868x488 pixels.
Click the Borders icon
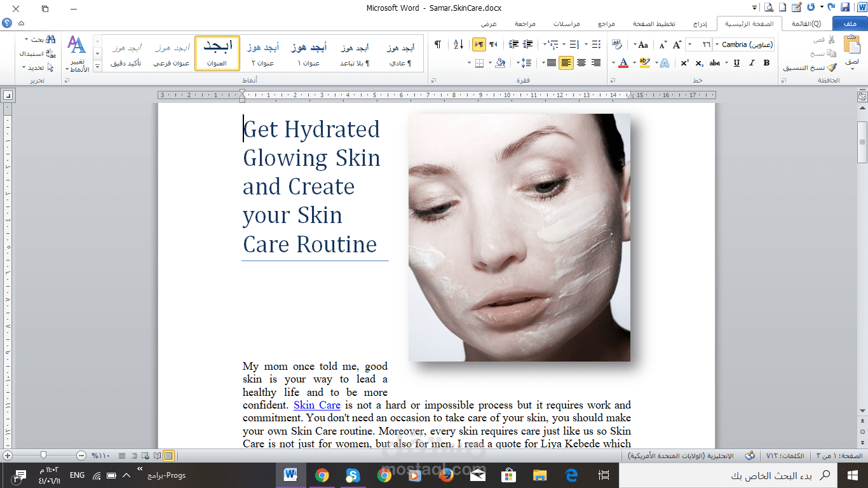click(x=480, y=63)
